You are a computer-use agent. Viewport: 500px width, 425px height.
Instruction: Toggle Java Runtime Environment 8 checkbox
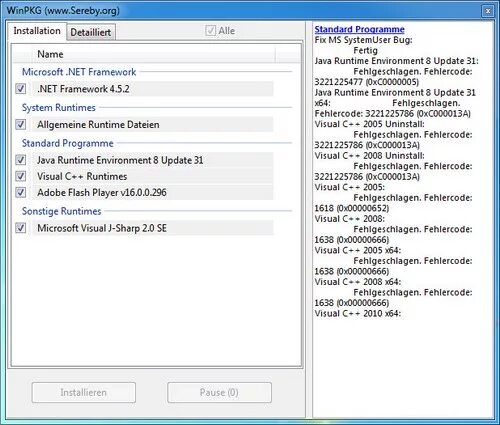pos(21,160)
